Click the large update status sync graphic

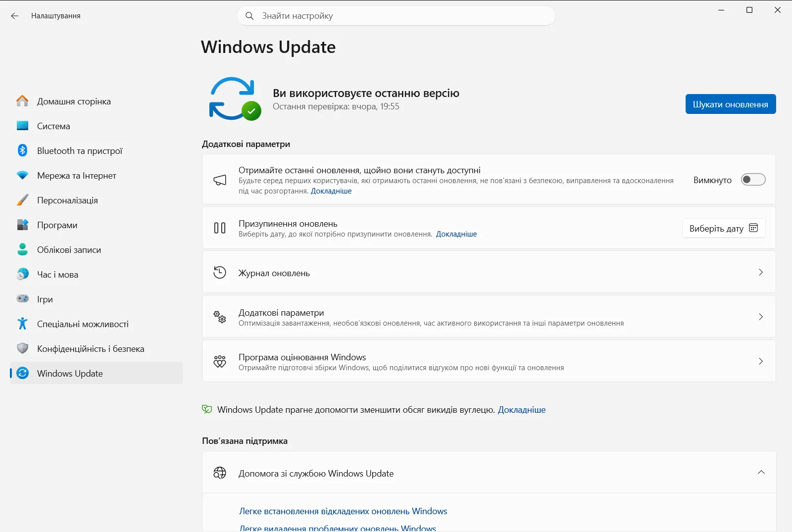pyautogui.click(x=235, y=98)
